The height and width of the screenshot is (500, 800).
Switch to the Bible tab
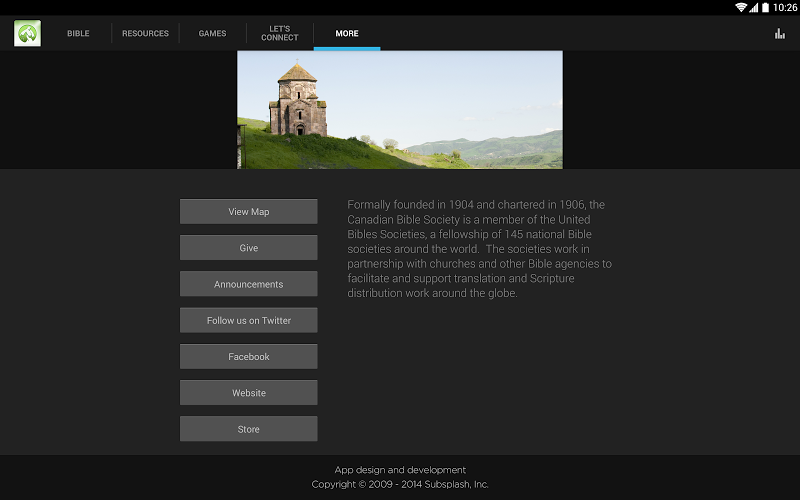pos(78,33)
